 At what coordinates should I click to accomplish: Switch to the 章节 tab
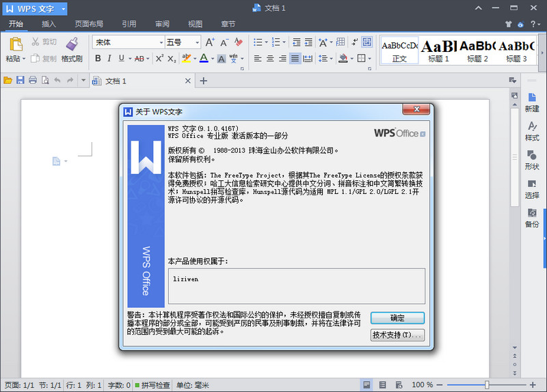click(x=228, y=24)
